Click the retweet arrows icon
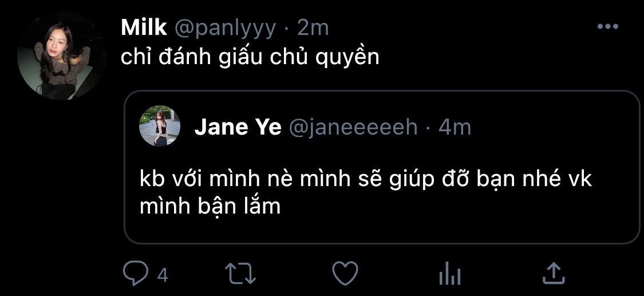This screenshot has height=296, width=644. coord(240,274)
